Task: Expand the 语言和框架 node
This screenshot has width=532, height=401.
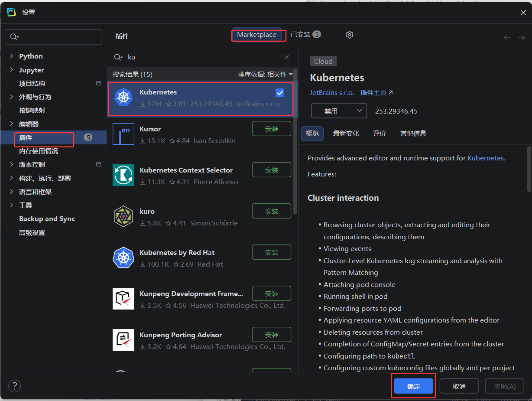Action: (12, 192)
